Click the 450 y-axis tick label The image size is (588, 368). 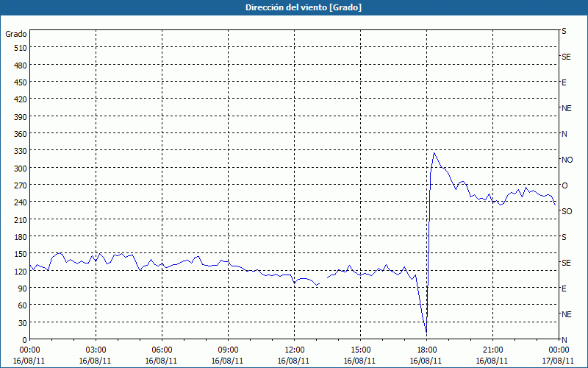(21, 82)
